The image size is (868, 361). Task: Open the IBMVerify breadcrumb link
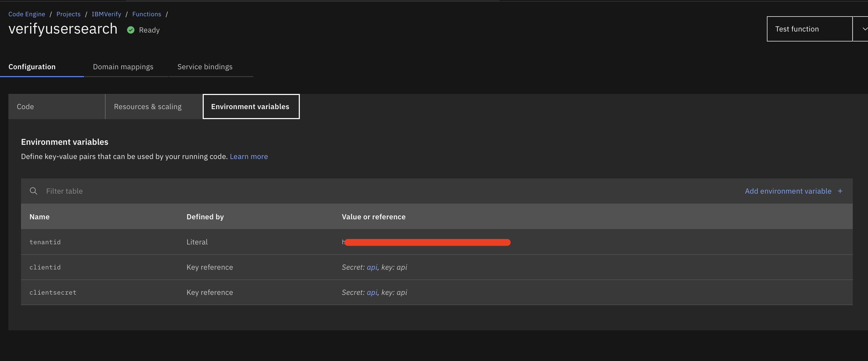pyautogui.click(x=106, y=14)
